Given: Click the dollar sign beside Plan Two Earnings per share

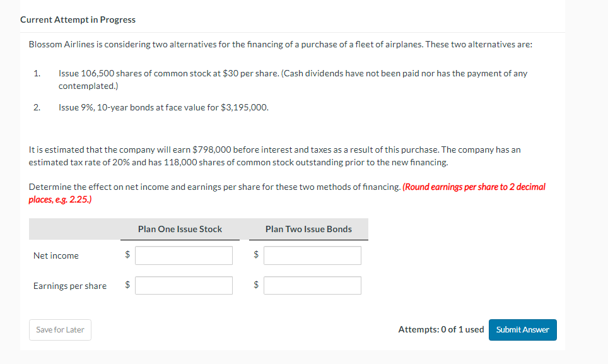Looking at the screenshot, I should tap(256, 285).
